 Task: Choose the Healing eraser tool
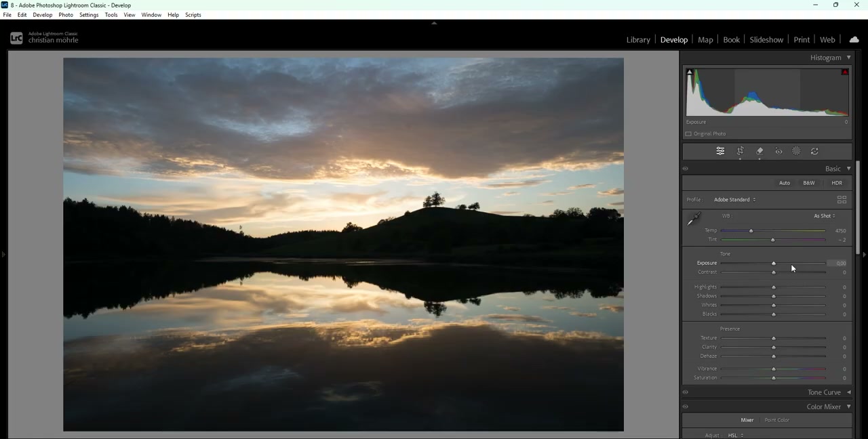pyautogui.click(x=759, y=151)
